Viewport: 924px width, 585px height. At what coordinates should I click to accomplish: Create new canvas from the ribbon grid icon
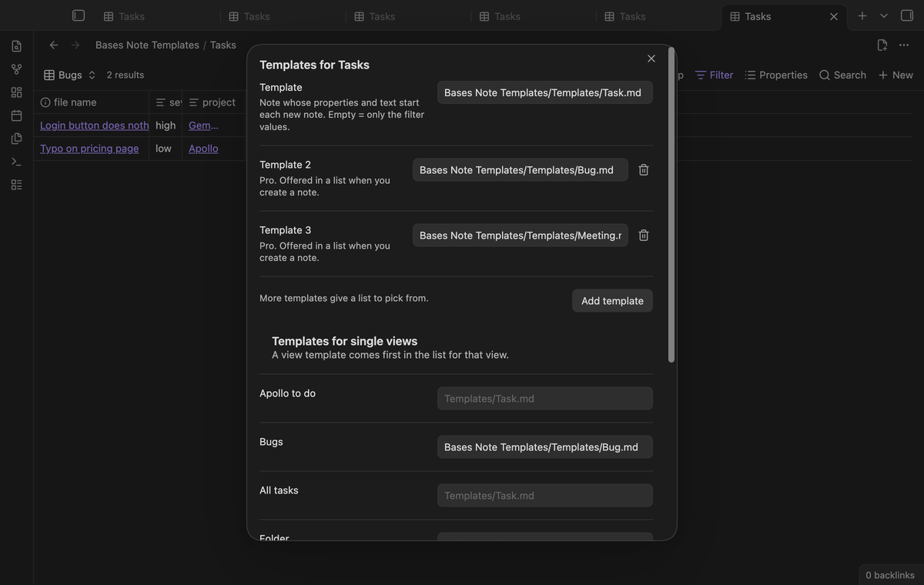pyautogui.click(x=16, y=92)
